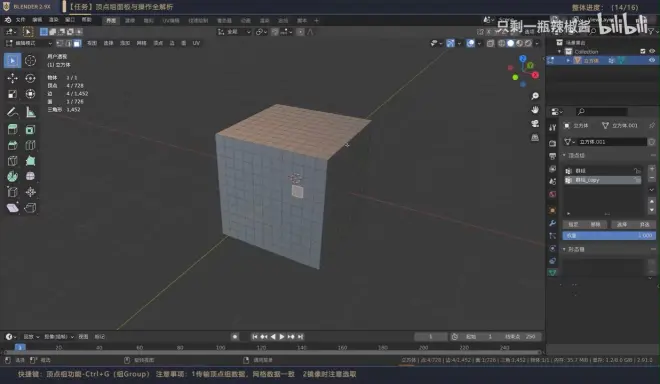This screenshot has width=660, height=384.
Task: Open the properties editor type dropdown
Action: point(557,112)
